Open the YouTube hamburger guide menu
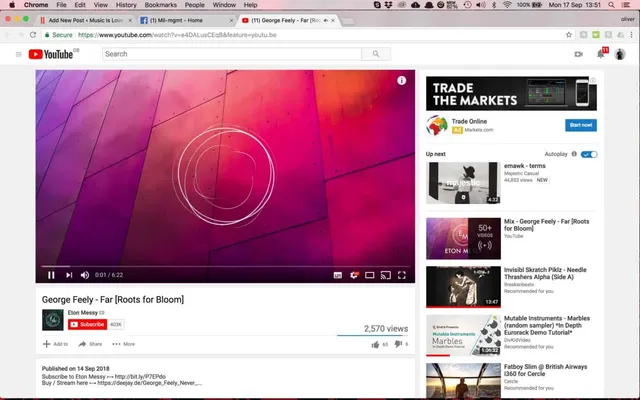640x400 pixels. point(18,54)
